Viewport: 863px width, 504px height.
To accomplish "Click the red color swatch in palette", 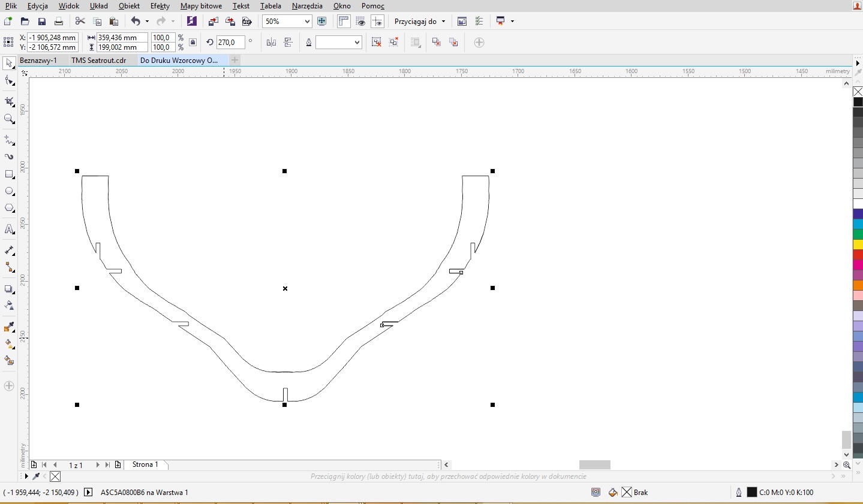I will 858,255.
